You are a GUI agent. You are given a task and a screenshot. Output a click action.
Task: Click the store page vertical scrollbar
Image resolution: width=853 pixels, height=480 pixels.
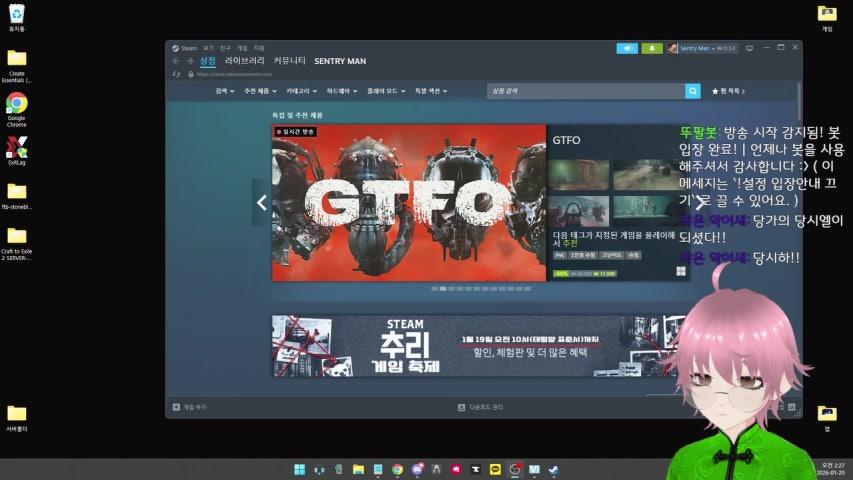799,101
